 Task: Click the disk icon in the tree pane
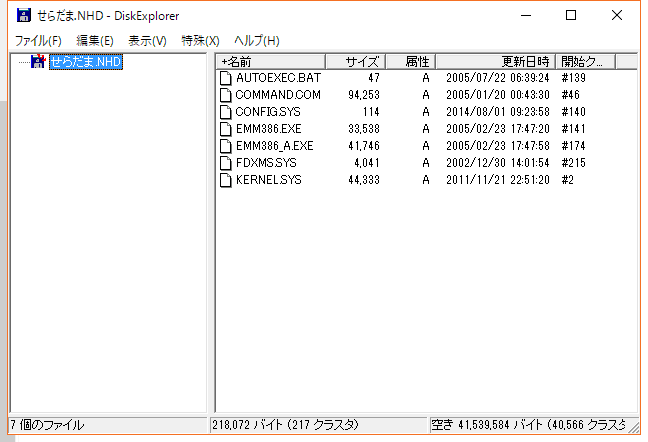[x=39, y=62]
